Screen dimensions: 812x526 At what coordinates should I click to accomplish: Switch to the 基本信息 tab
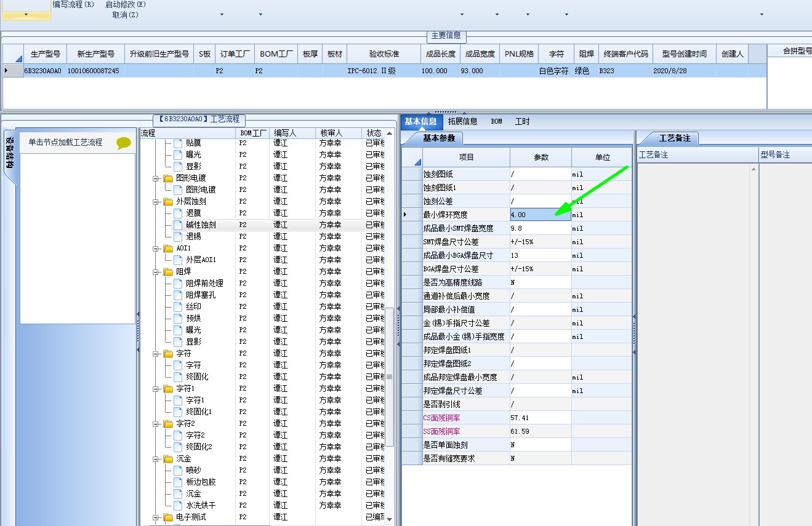421,121
